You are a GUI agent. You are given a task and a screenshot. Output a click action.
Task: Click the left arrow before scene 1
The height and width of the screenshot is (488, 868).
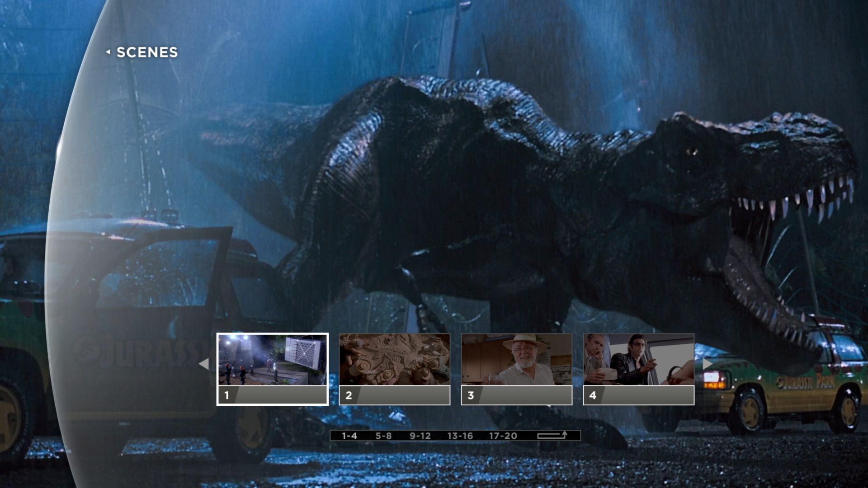coord(204,364)
